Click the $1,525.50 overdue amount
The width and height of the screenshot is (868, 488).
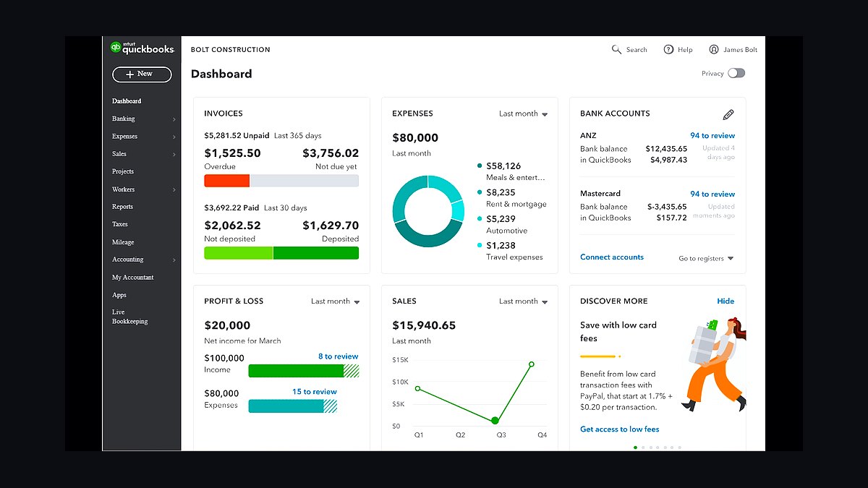coord(232,153)
